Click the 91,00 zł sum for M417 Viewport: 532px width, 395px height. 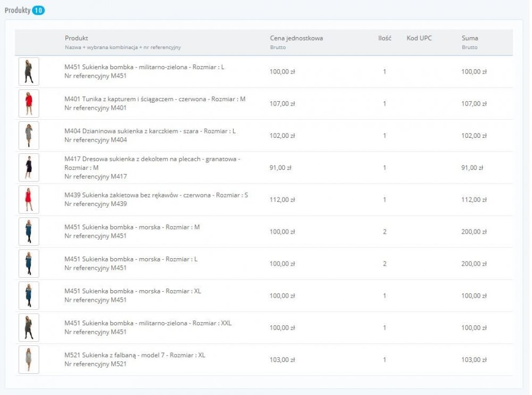[x=472, y=168]
